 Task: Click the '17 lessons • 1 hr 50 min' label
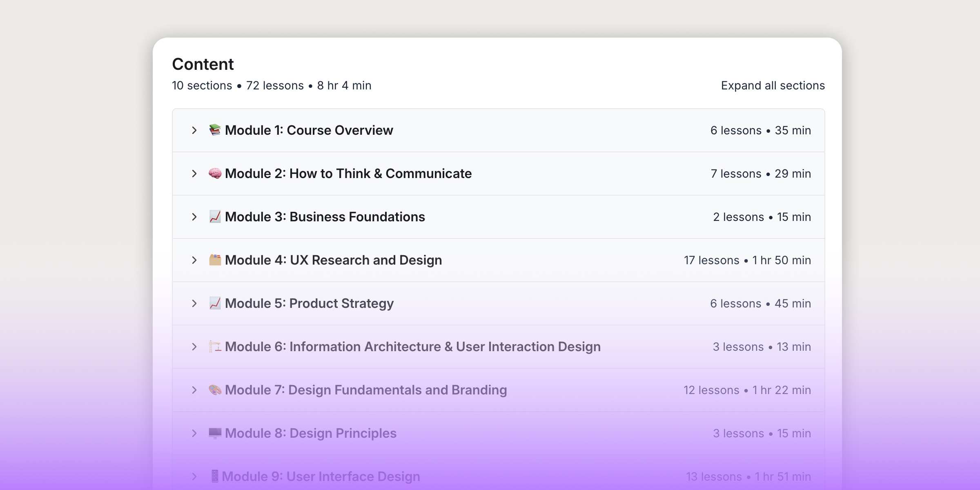pyautogui.click(x=747, y=260)
